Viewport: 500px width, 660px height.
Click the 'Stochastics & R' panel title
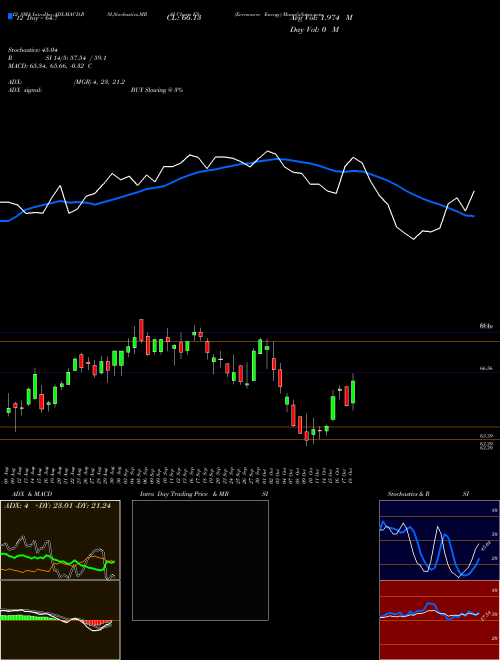click(x=409, y=494)
